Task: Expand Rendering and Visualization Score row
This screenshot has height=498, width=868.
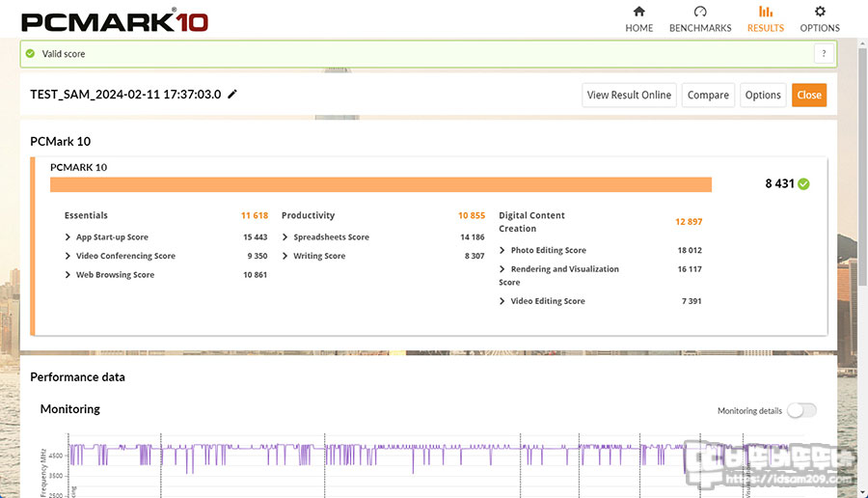Action: tap(502, 269)
